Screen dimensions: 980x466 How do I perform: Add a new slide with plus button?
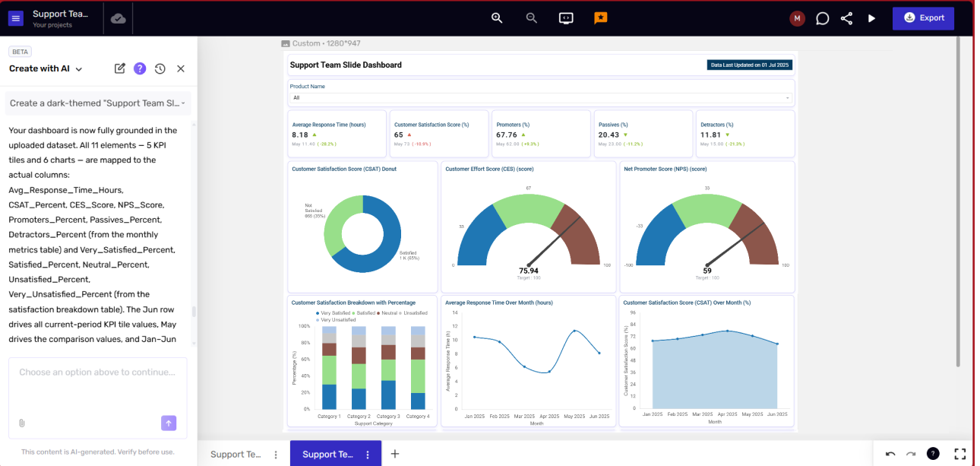pos(395,454)
